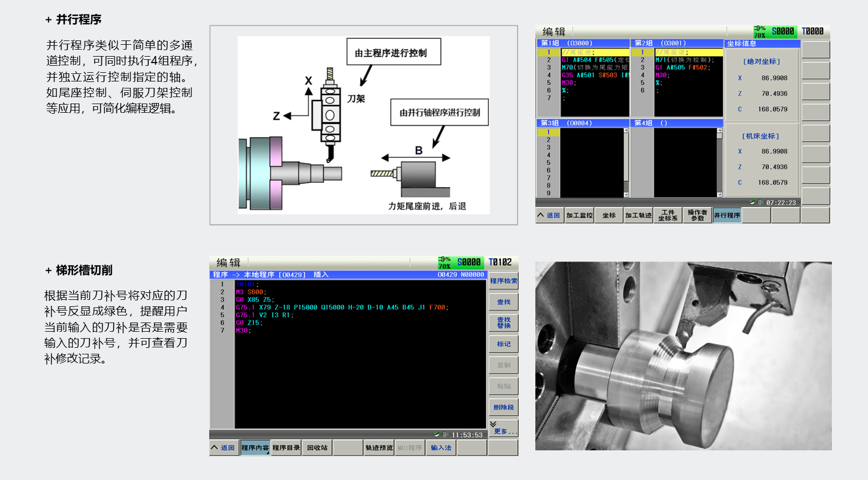Screen dimensions: 868x480
Task: Click the up arrow of 第4组 scrollbar
Action: (x=719, y=131)
